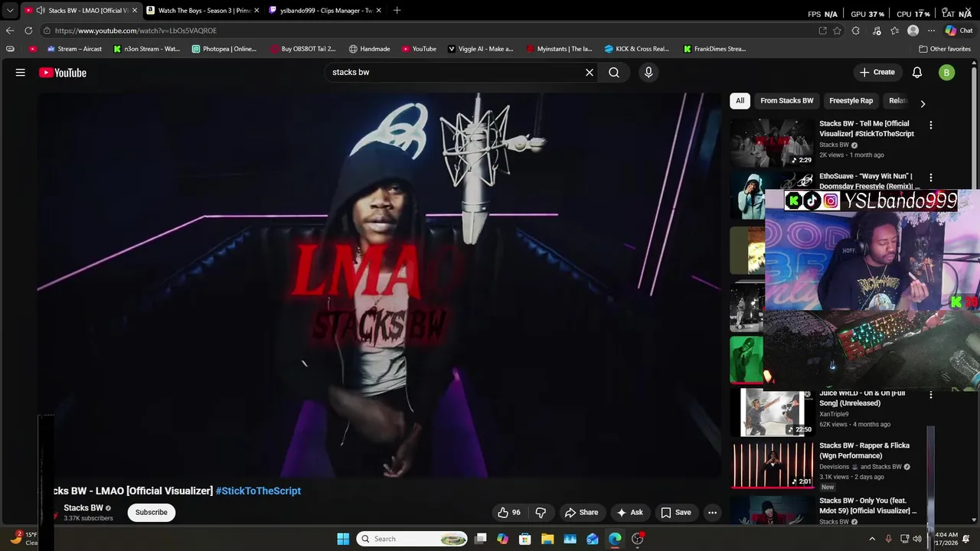
Task: Dislike the video with thumbs down
Action: coord(541,513)
